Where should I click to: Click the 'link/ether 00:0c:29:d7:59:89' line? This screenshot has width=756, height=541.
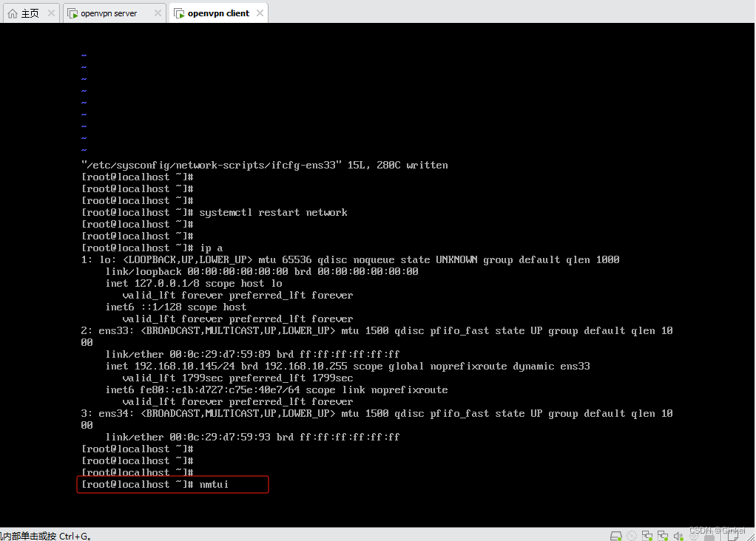click(253, 354)
